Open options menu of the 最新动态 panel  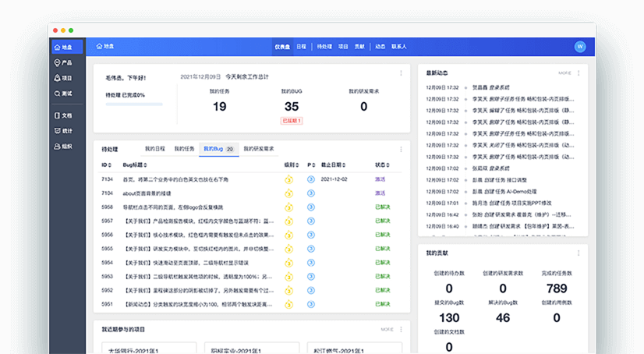click(579, 73)
